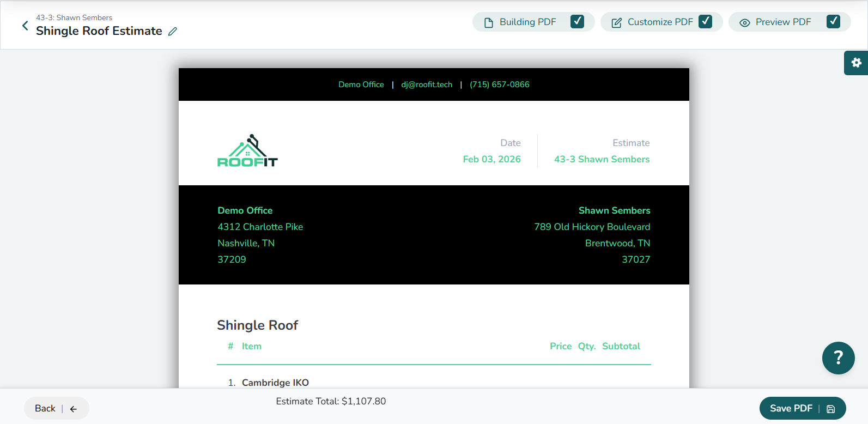The image size is (868, 424).
Task: Select the Preview PDF step
Action: point(783,22)
